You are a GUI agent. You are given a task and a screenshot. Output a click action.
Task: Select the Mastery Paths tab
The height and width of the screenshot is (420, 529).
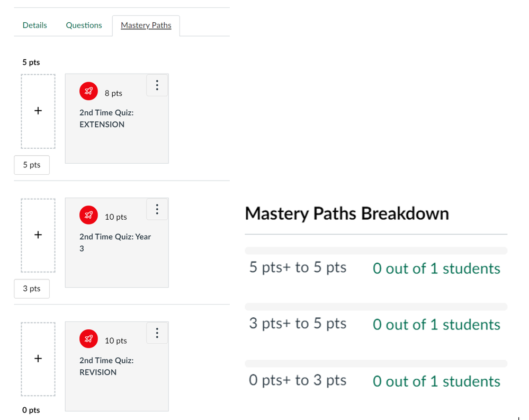point(146,25)
